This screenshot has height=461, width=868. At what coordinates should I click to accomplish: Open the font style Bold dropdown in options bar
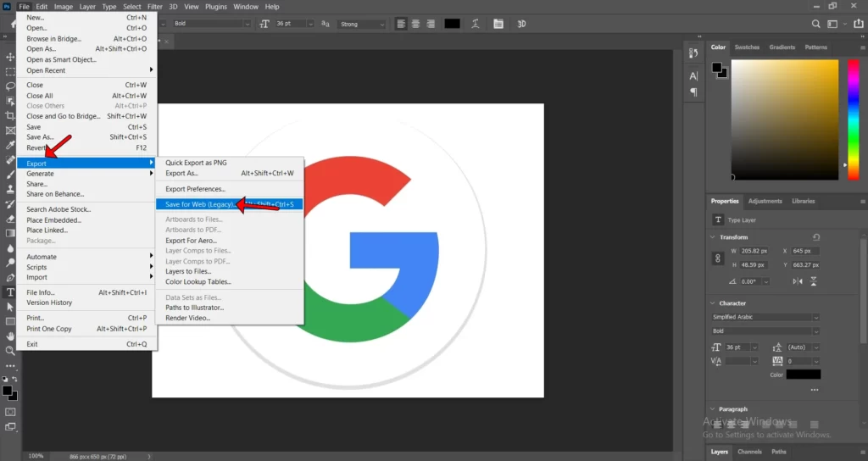point(248,24)
